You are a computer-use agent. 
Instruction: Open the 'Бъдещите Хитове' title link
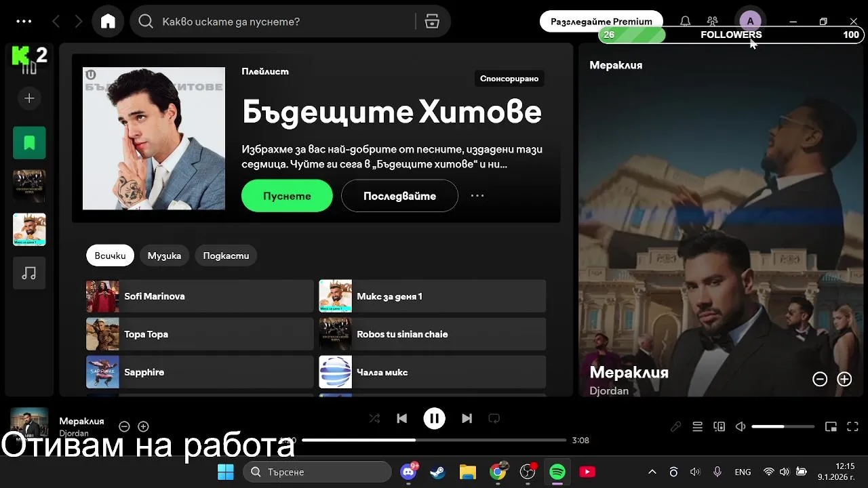pyautogui.click(x=392, y=112)
